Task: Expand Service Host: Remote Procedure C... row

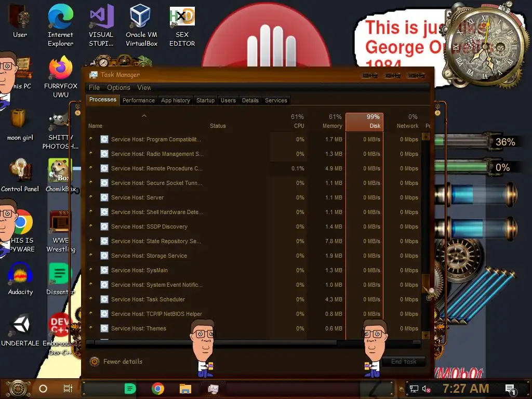Action: (x=91, y=168)
